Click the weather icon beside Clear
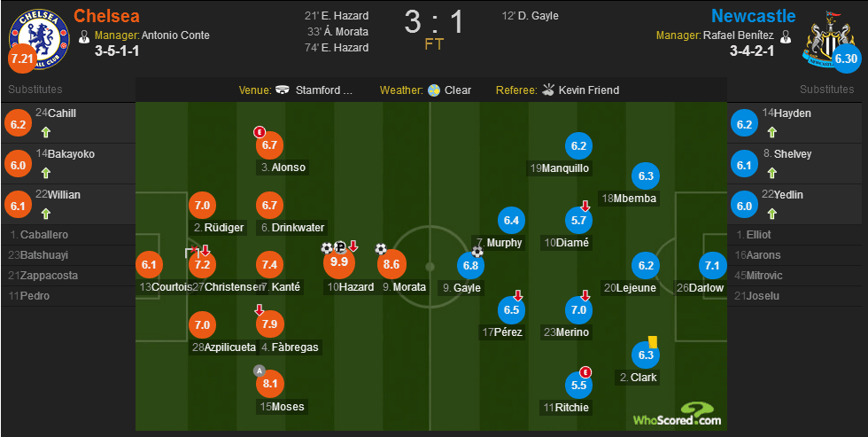 pyautogui.click(x=434, y=90)
